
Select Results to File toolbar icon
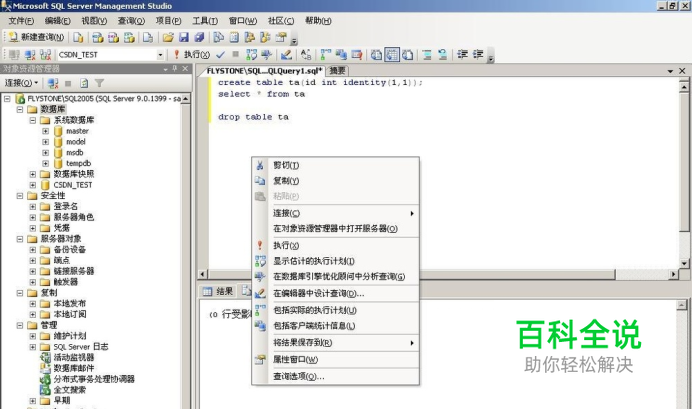[x=408, y=54]
